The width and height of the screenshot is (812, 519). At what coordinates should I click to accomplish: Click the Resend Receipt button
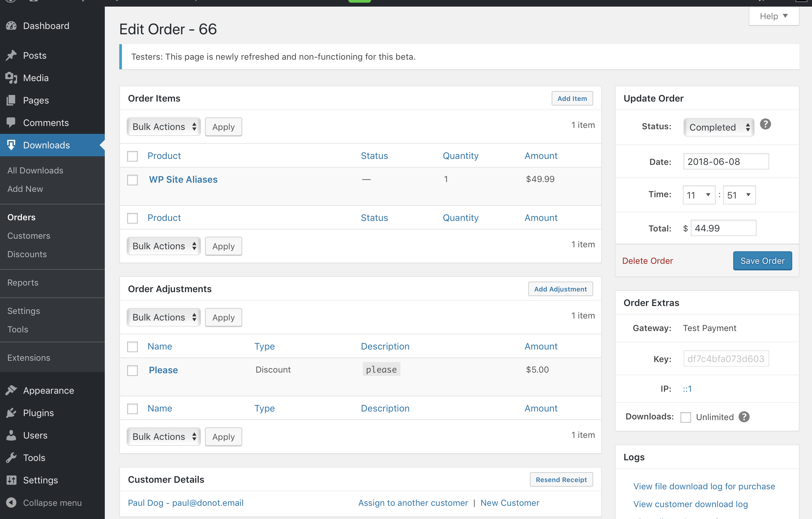click(561, 480)
